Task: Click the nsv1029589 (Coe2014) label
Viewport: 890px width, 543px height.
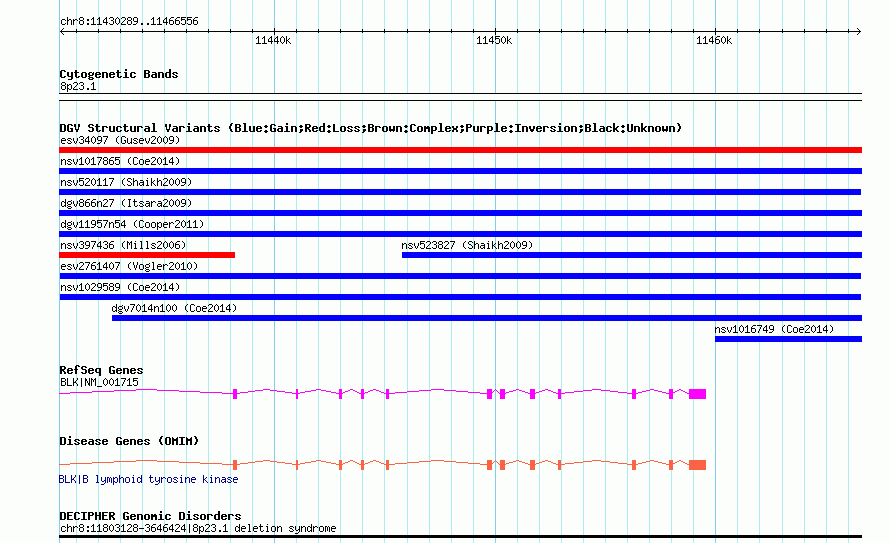Action: (120, 287)
